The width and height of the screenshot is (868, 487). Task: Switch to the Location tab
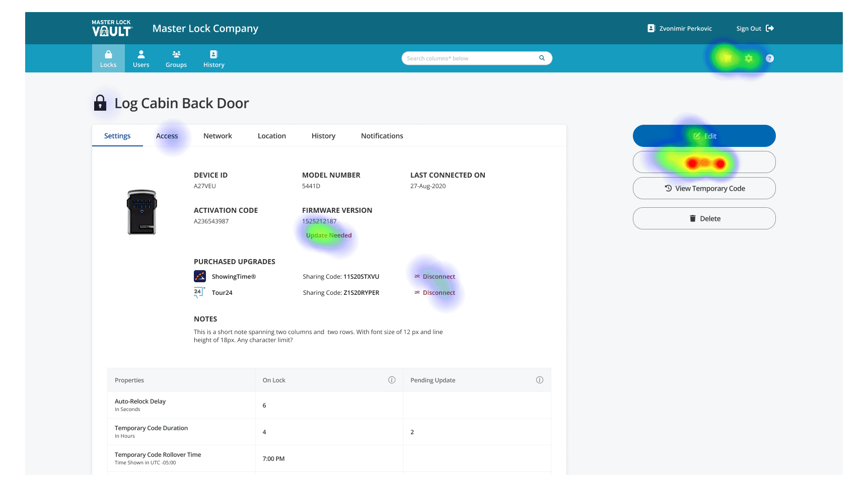(272, 136)
